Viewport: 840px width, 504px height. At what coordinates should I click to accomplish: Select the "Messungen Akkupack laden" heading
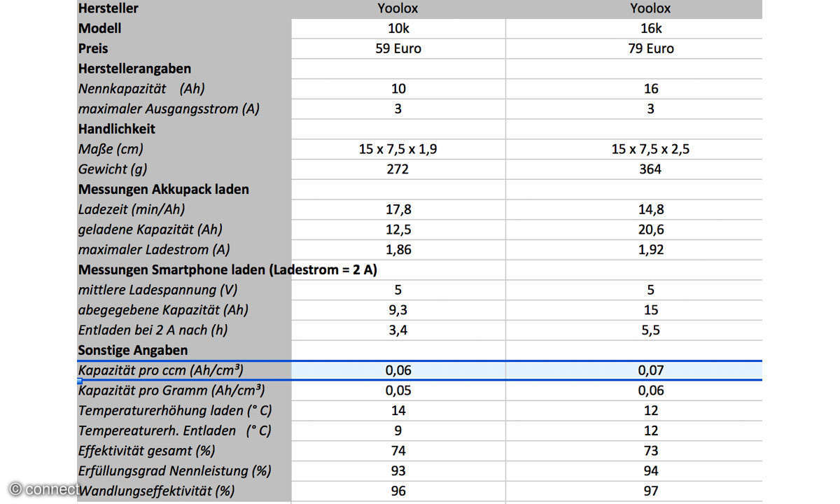pos(164,189)
